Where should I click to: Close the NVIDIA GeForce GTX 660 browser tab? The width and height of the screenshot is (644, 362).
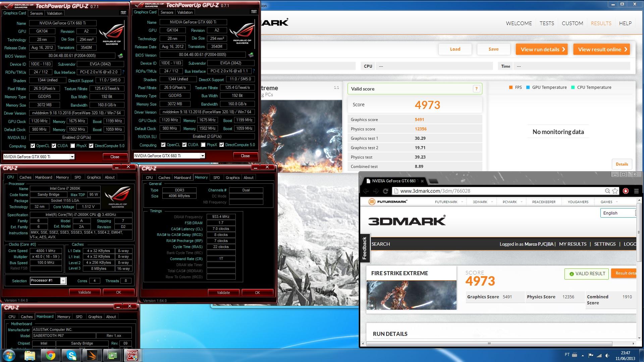click(x=422, y=181)
